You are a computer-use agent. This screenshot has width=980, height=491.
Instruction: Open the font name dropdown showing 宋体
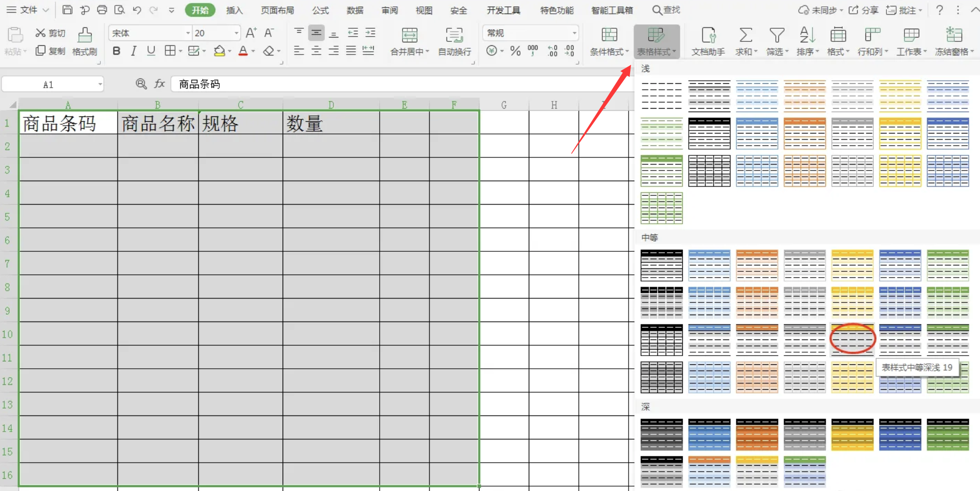[x=188, y=33]
